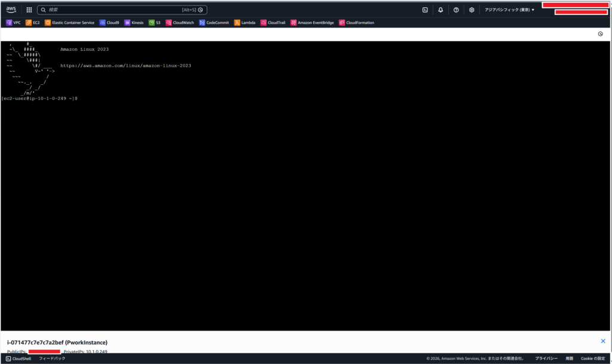This screenshot has height=364, width=612.
Task: Click the AWS search input field
Action: [114, 10]
